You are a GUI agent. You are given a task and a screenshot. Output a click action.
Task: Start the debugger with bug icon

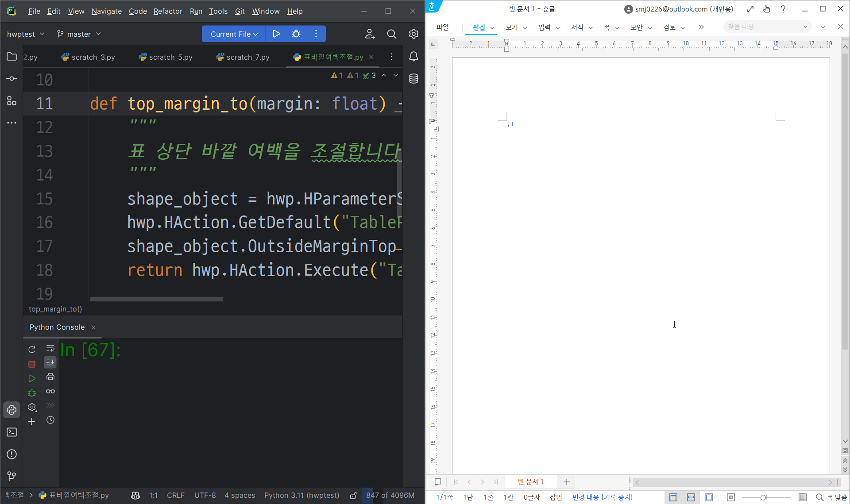(x=296, y=34)
